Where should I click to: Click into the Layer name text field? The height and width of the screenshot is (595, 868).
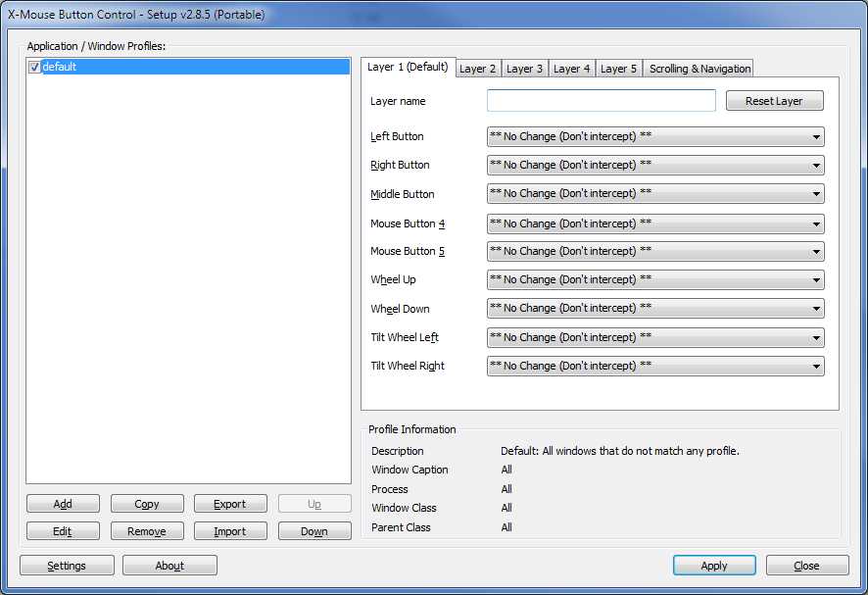point(601,101)
